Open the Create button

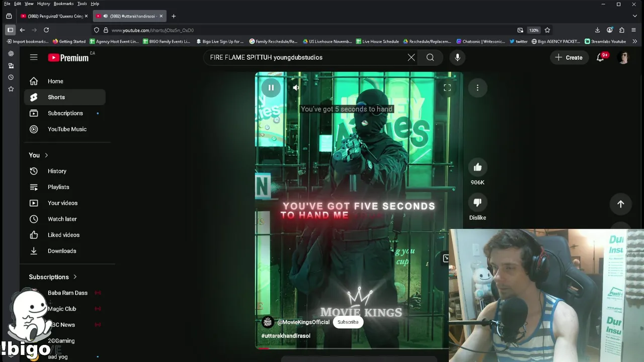click(569, 57)
